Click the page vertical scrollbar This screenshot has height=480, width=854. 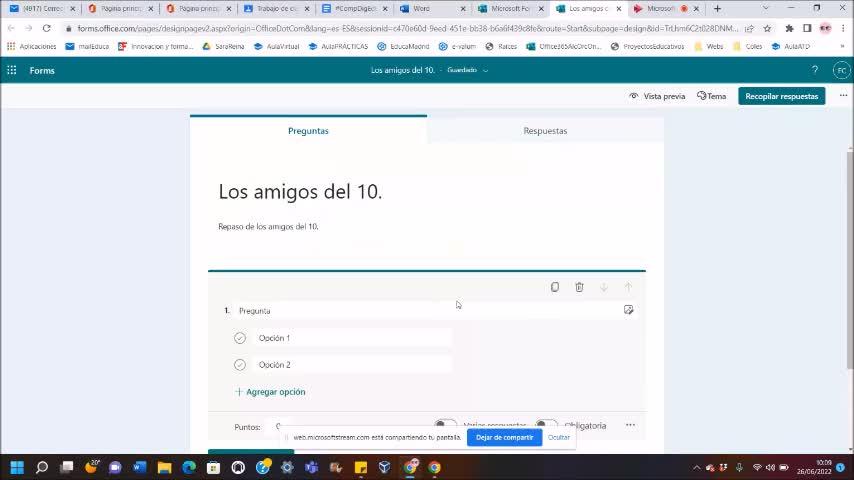[x=850, y=262]
